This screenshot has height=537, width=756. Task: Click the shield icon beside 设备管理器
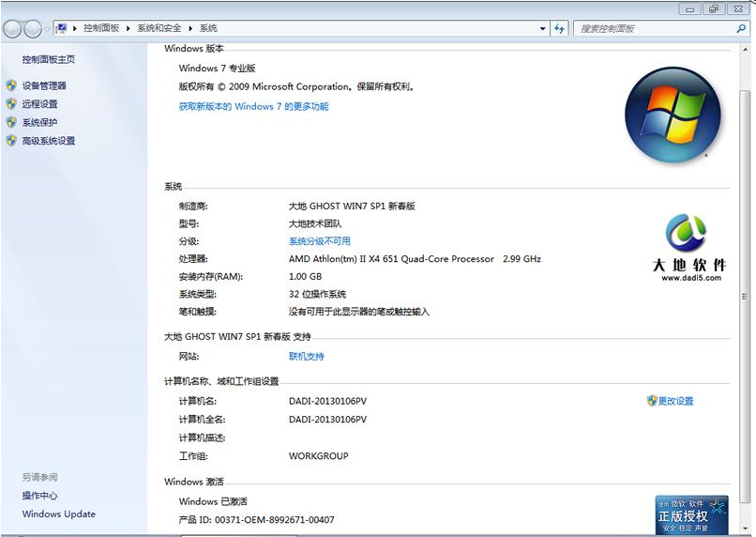(x=11, y=85)
